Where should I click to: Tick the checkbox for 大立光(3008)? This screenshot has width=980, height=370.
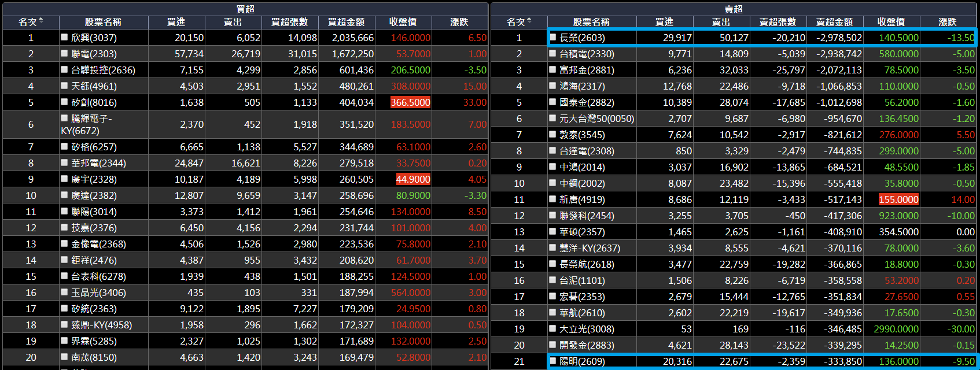tap(552, 328)
